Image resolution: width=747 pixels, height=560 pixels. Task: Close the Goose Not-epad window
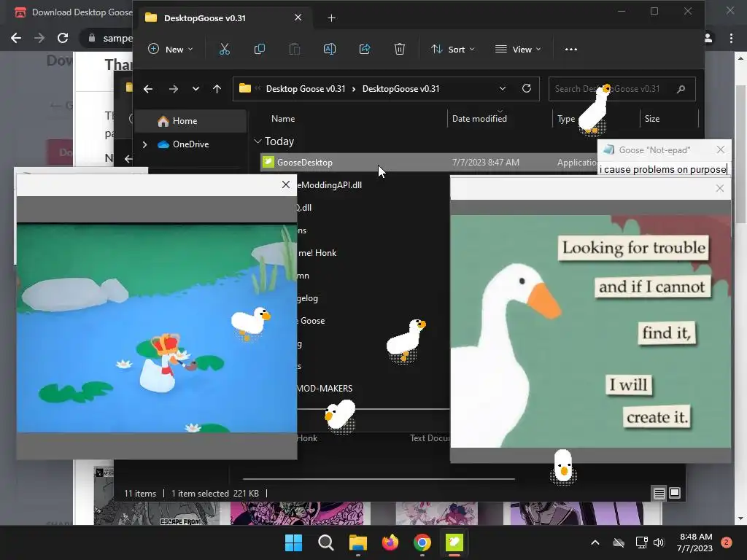[720, 149]
